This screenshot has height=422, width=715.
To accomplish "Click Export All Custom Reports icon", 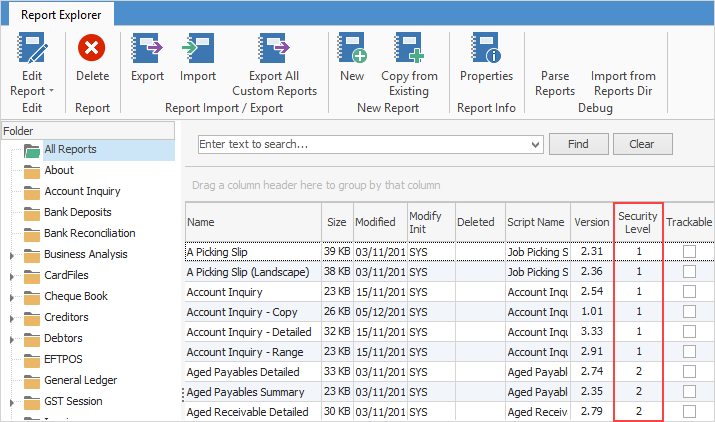I will coord(274,48).
